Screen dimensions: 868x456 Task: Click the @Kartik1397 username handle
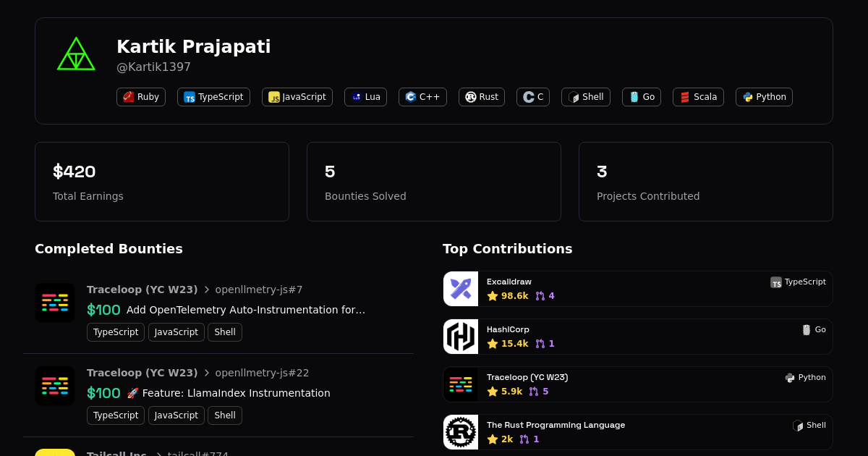point(153,67)
